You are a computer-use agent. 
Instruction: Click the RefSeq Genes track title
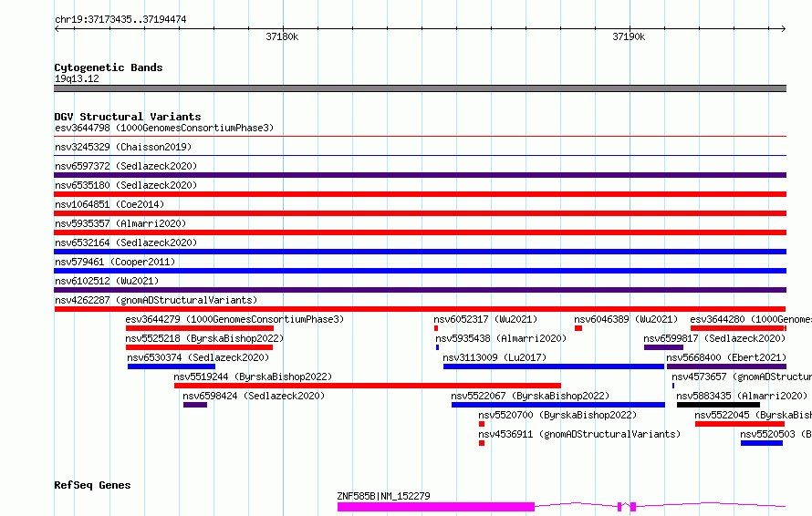[x=92, y=485]
